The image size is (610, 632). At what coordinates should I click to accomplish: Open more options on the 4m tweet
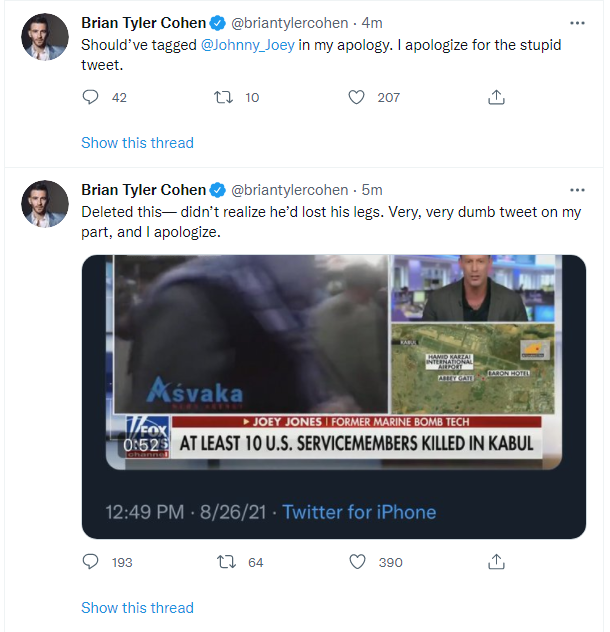click(577, 23)
